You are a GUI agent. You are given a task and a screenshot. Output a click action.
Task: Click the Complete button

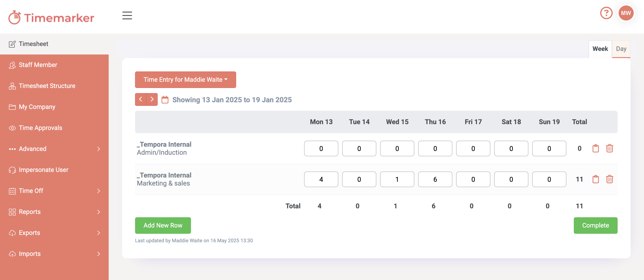coord(595,225)
